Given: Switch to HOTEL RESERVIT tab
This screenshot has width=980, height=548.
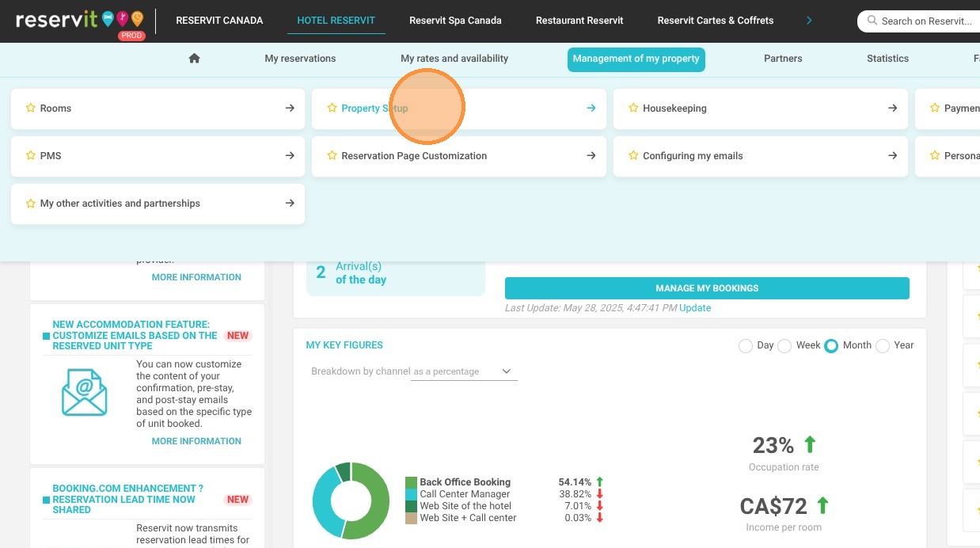Looking at the screenshot, I should [336, 21].
